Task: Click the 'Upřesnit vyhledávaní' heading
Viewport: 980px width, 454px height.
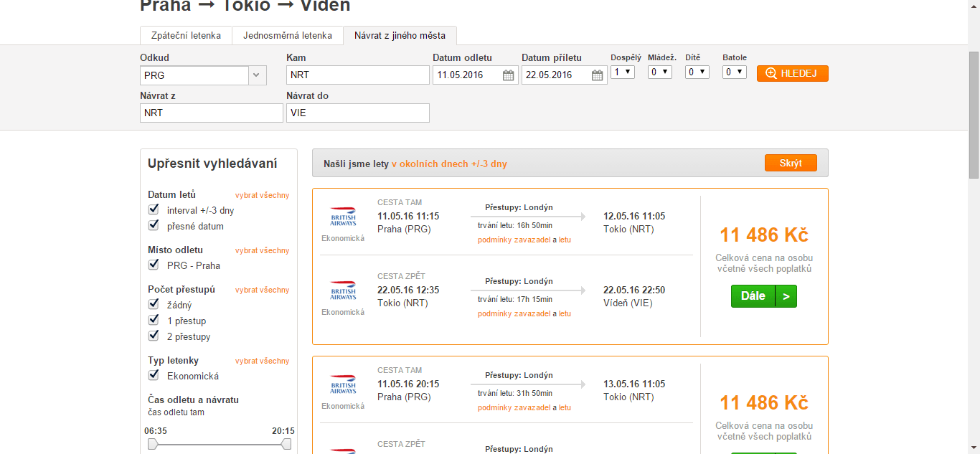Action: (x=212, y=164)
